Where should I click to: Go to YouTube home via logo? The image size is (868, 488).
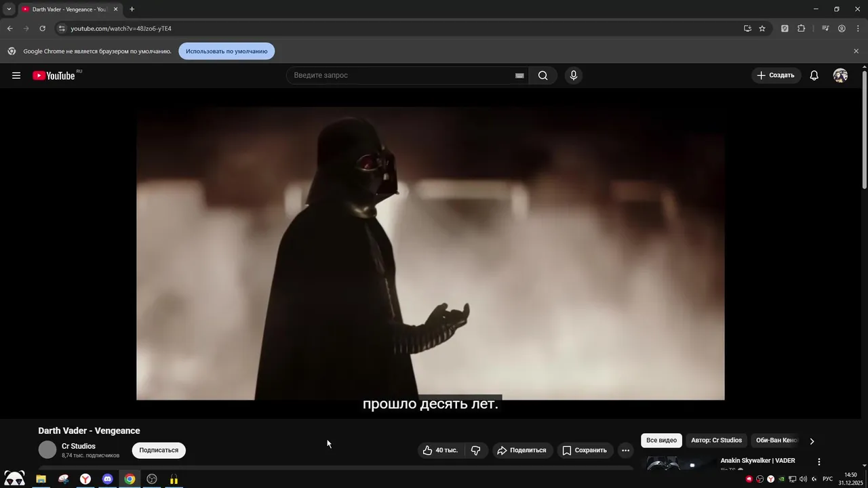[x=54, y=75]
